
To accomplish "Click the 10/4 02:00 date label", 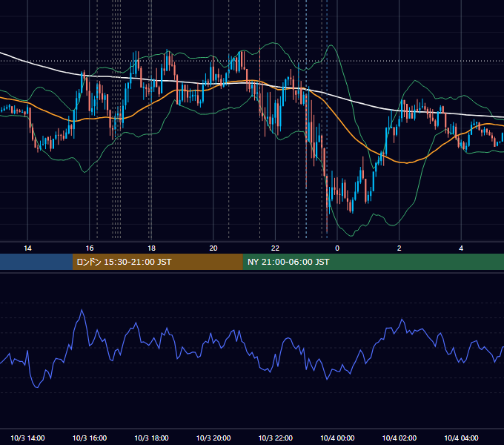I will [399, 438].
